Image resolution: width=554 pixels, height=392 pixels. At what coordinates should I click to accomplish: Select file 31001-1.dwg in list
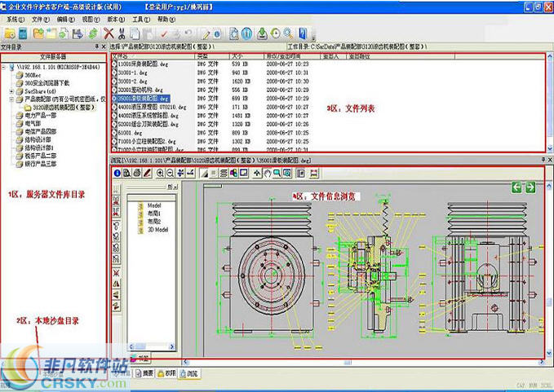(x=132, y=73)
